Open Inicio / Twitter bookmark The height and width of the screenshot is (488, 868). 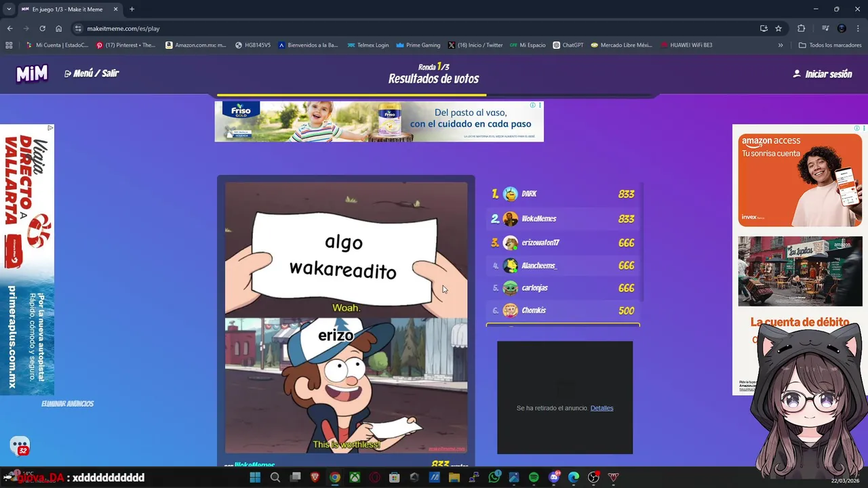click(475, 45)
